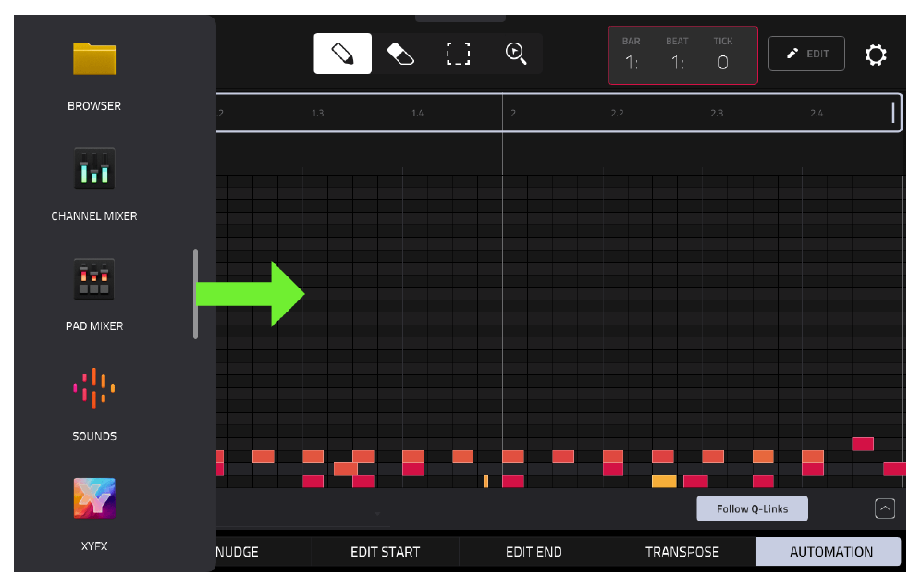This screenshot has width=921, height=588.
Task: Switch to the TRANSPOSE tab
Action: click(682, 552)
